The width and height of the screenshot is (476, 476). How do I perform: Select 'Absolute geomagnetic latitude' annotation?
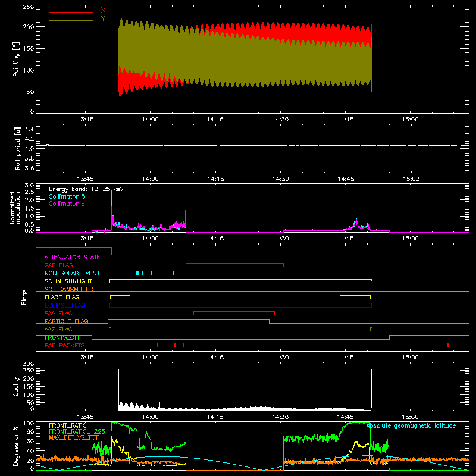411,425
